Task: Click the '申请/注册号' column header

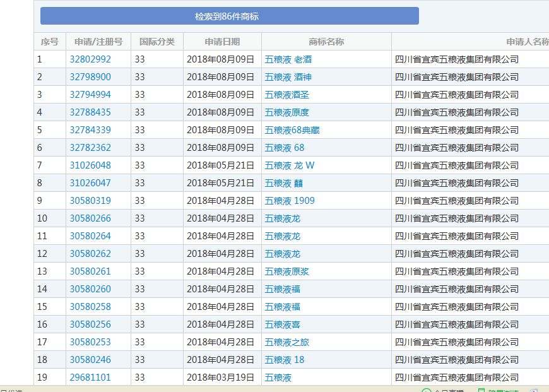Action: tap(98, 42)
